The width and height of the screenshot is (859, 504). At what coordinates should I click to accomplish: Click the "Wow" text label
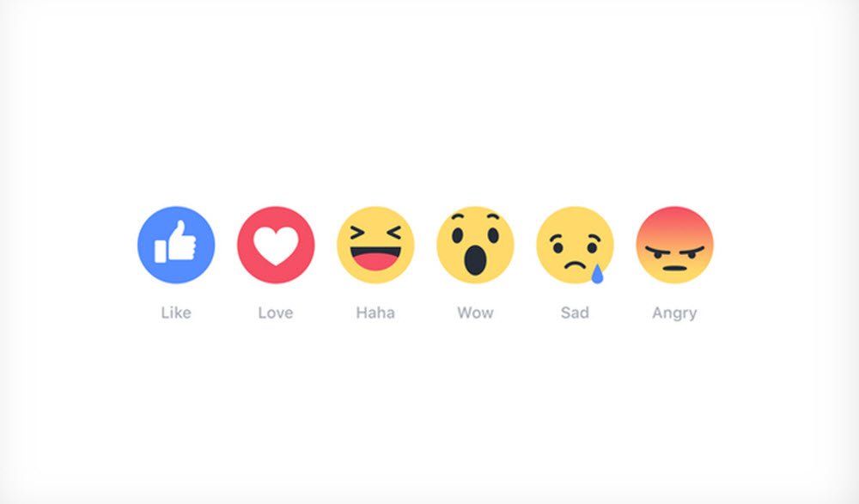click(x=476, y=313)
